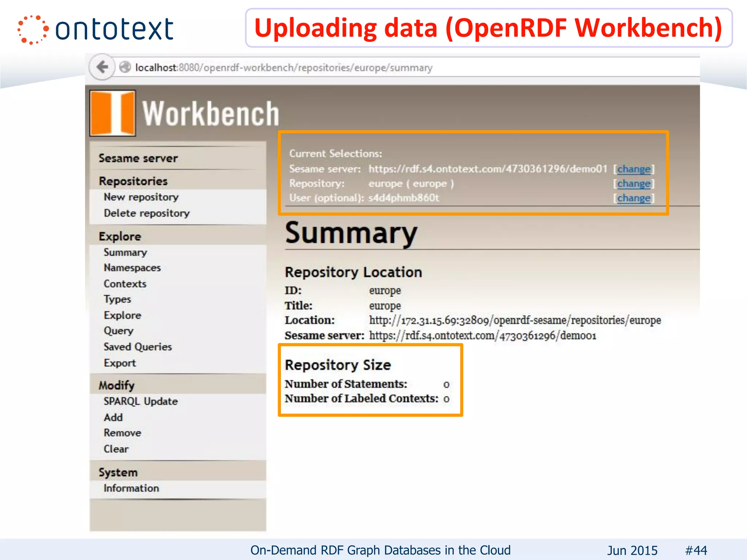This screenshot has width=747, height=560.
Task: Click the ontotext logo on the slide
Action: coord(96,29)
